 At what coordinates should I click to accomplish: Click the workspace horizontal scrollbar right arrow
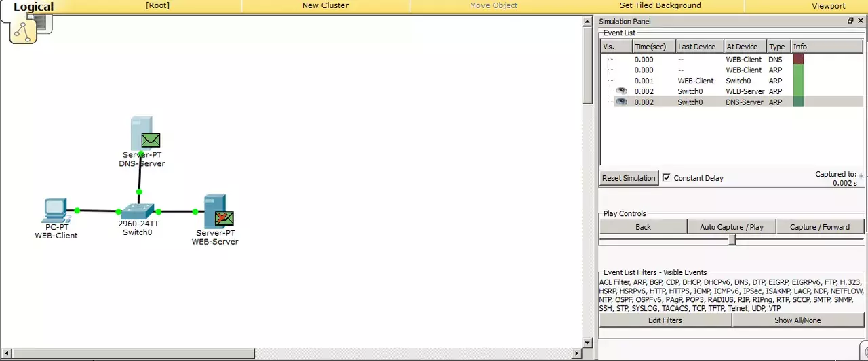tap(578, 354)
